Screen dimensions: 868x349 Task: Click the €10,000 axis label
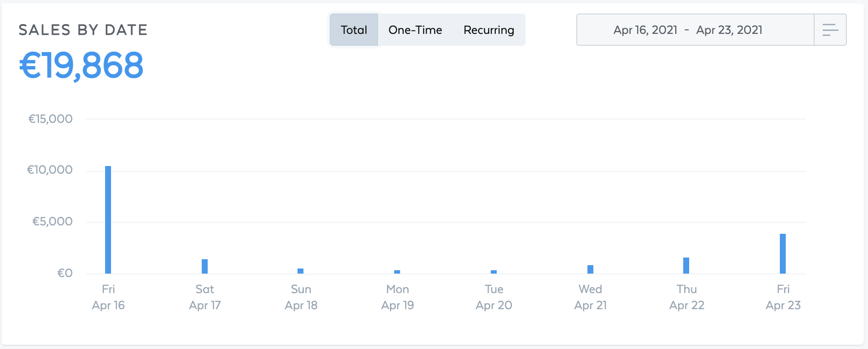(x=50, y=170)
